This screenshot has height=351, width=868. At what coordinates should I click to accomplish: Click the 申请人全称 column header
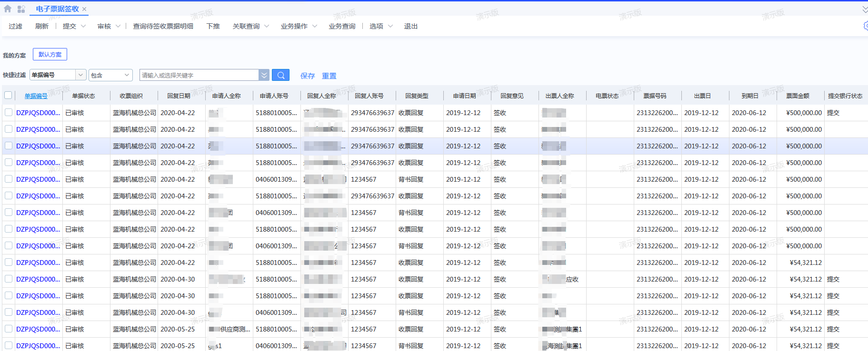[227, 96]
